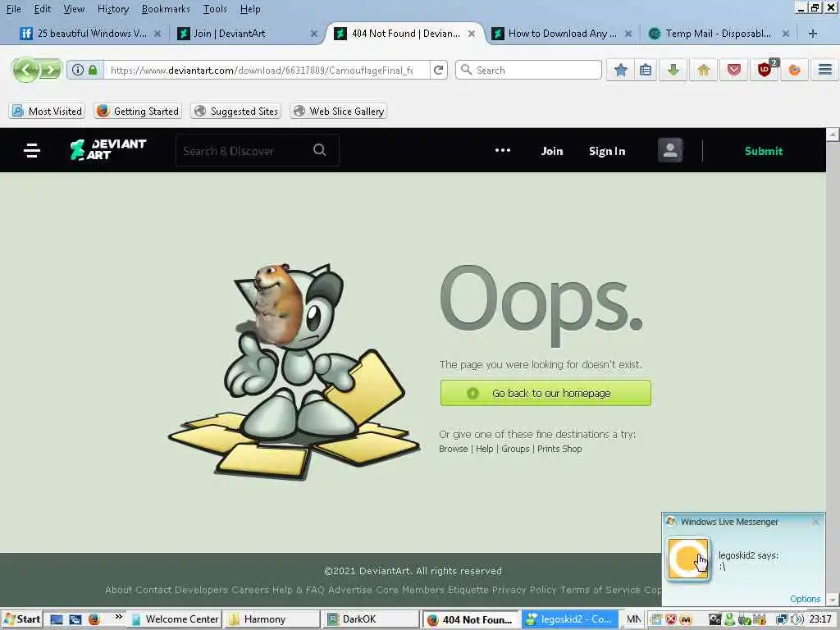The width and height of the screenshot is (840, 630).
Task: Open the Browse link
Action: 453,449
